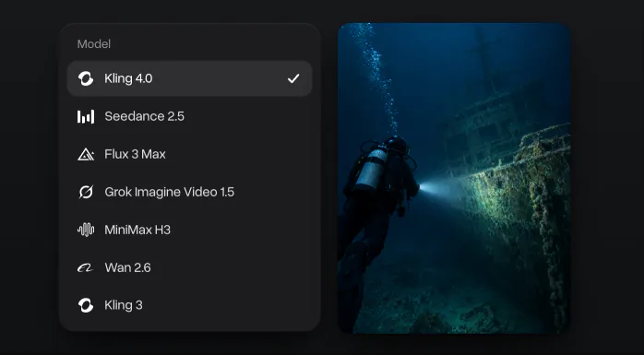Click the Kling 4.0 logo icon
Viewport: 644px width, 355px height.
(86, 78)
